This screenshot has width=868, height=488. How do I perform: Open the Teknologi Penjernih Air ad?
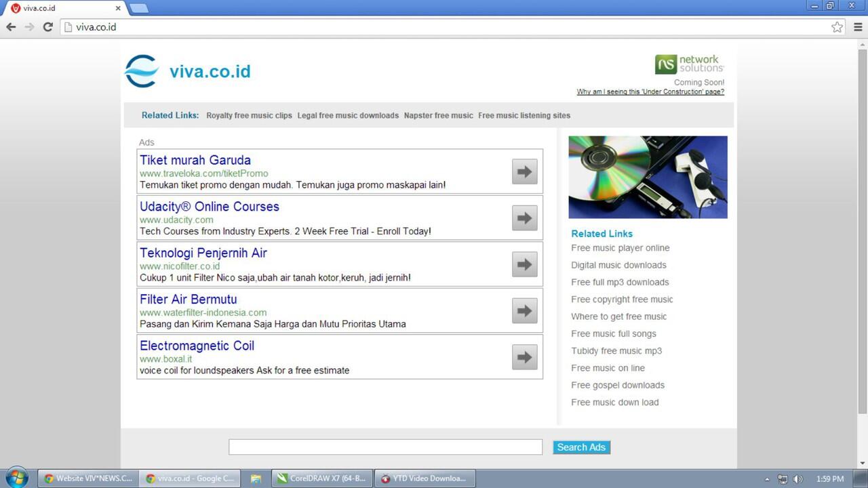(203, 253)
